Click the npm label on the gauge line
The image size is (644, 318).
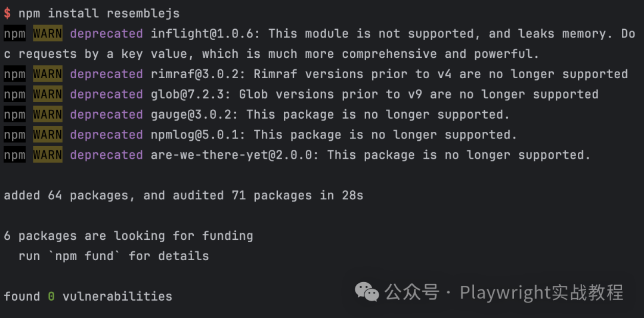tap(15, 115)
